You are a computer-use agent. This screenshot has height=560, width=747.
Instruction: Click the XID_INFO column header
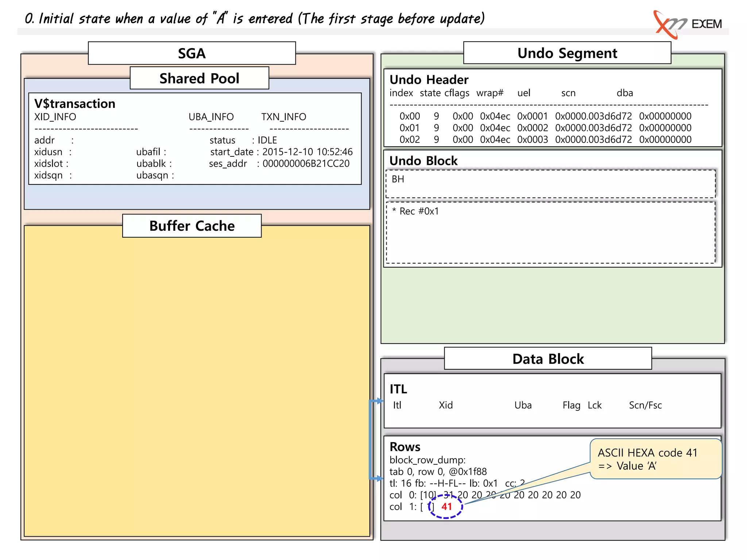click(55, 117)
